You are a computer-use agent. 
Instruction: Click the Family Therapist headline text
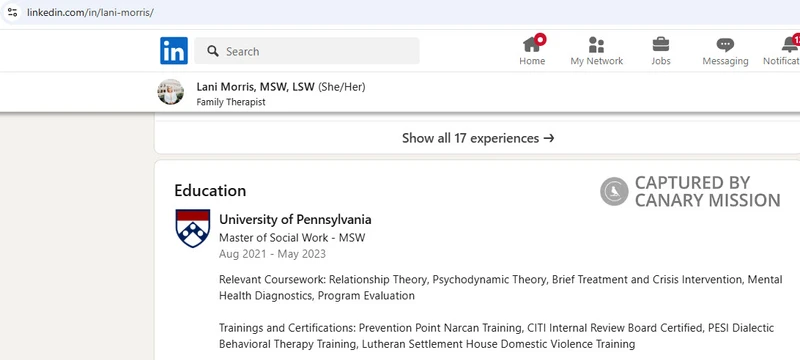point(231,102)
